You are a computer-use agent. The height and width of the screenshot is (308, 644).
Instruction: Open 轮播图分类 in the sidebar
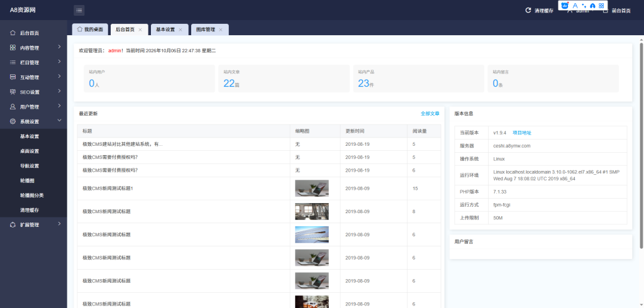pos(33,195)
